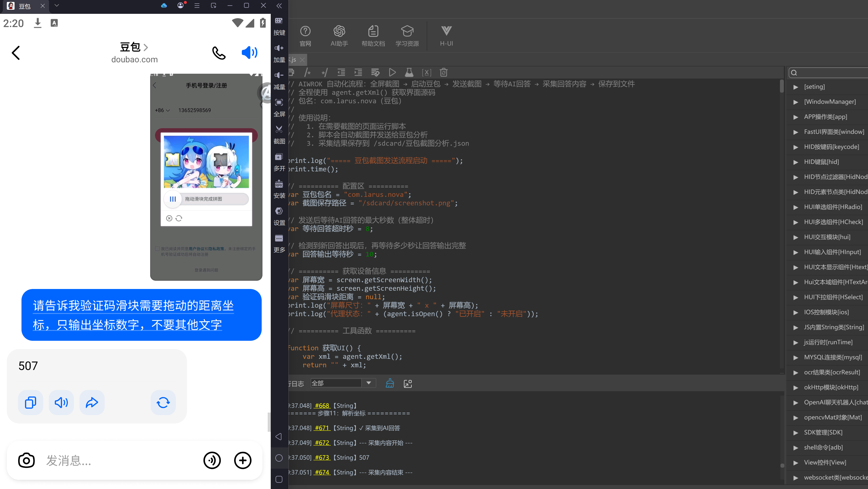Open the H-UI section
Viewport: 868px width, 489px height.
pos(446,36)
